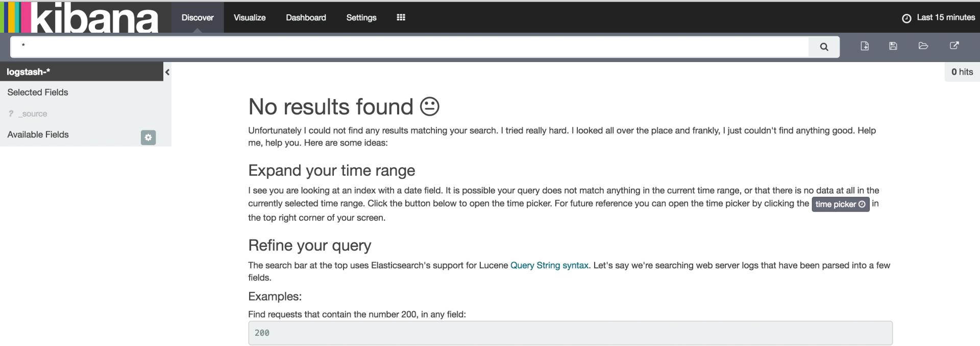This screenshot has width=980, height=346.
Task: Switch to the Visualize tab
Action: 249,17
